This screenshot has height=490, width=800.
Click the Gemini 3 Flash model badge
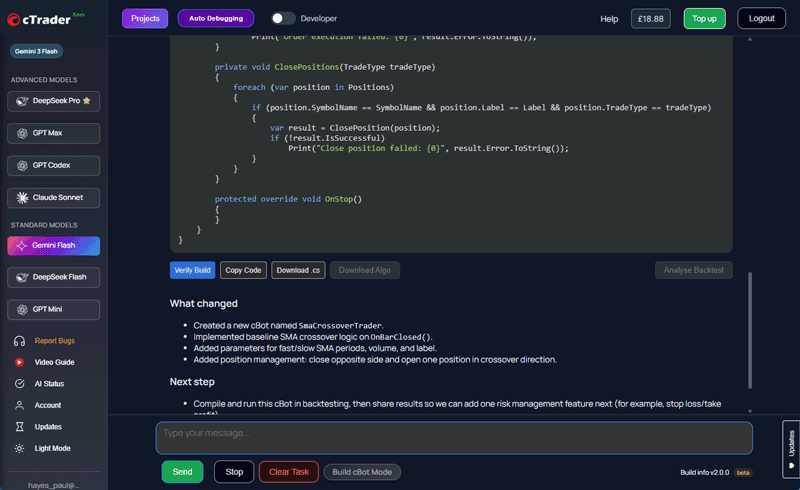point(36,51)
